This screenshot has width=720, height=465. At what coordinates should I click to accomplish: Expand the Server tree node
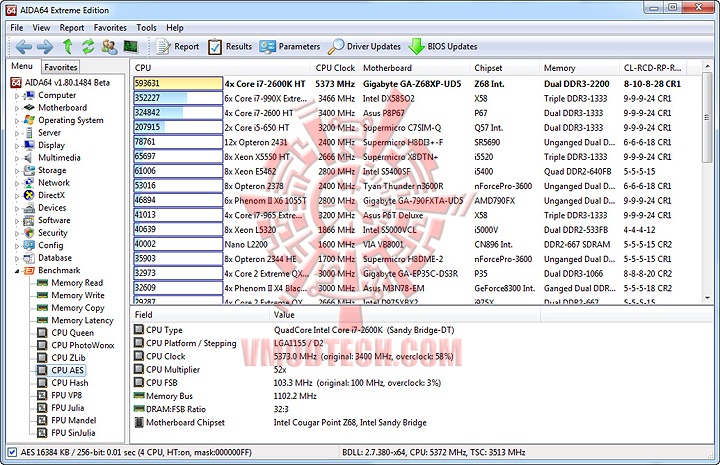[x=17, y=133]
